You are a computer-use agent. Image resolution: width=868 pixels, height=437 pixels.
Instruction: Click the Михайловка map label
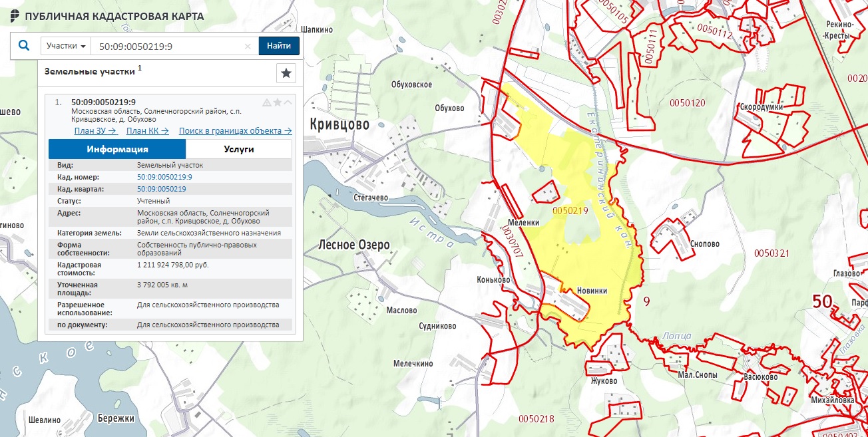pyautogui.click(x=832, y=400)
